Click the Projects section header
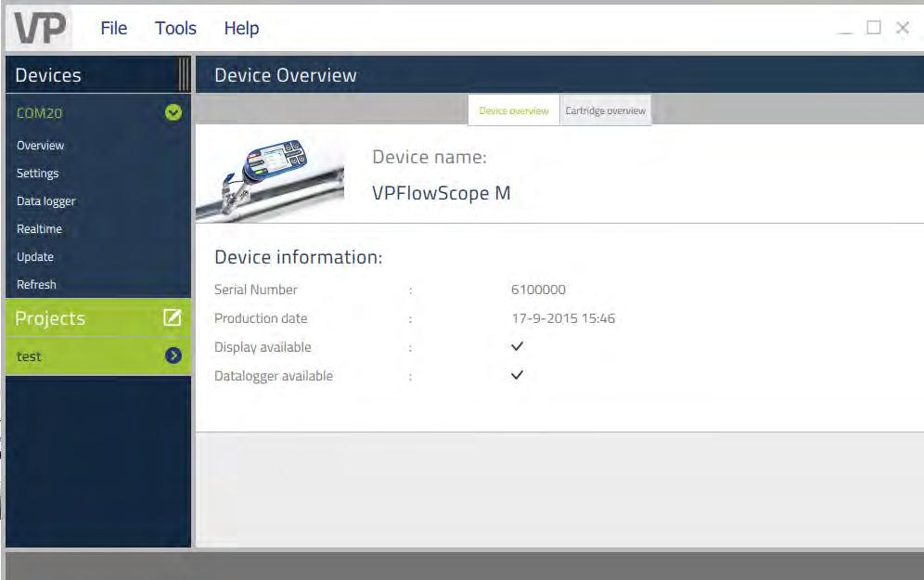The width and height of the screenshot is (924, 580). [x=98, y=317]
